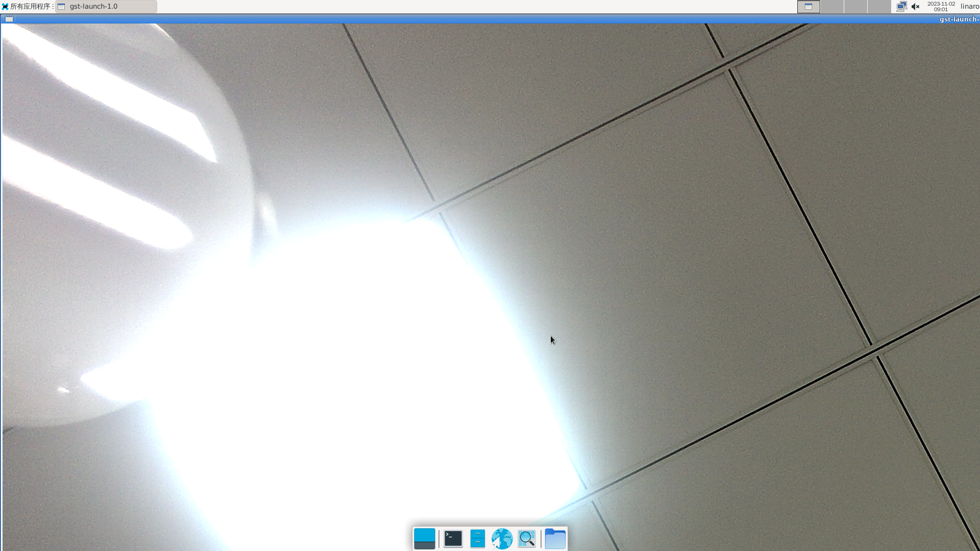Launch the Terminal emulator from the dock

pos(453,539)
